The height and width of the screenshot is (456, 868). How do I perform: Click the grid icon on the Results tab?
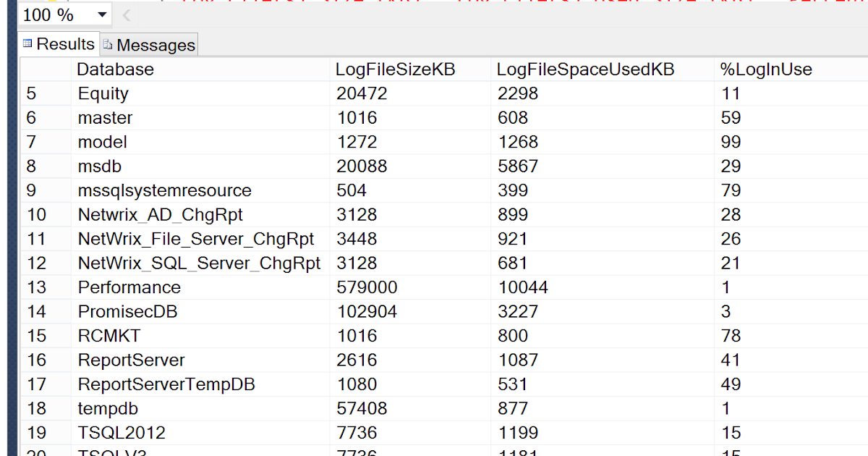coord(27,43)
